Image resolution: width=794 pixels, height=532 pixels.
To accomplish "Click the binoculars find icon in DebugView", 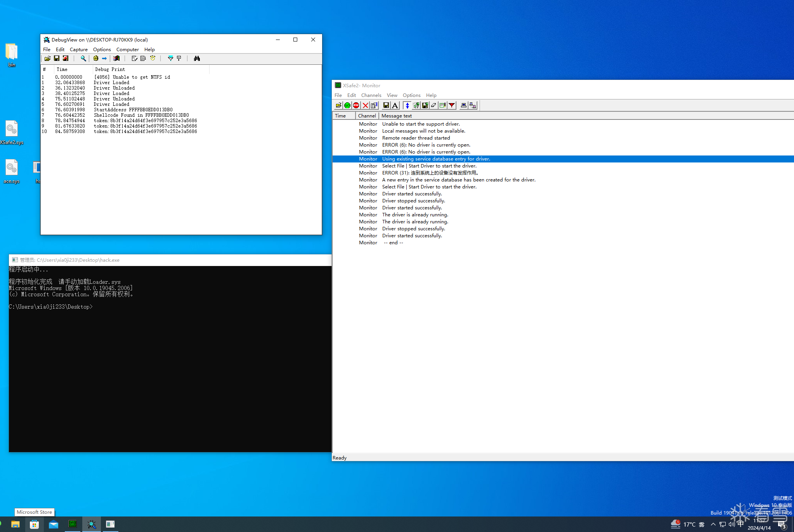I will pyautogui.click(x=197, y=59).
